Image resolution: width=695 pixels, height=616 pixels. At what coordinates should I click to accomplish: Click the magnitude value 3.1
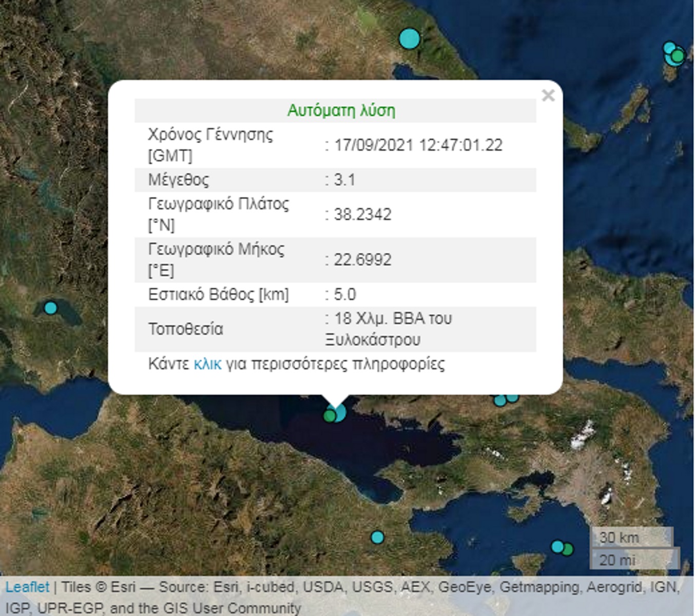[344, 180]
